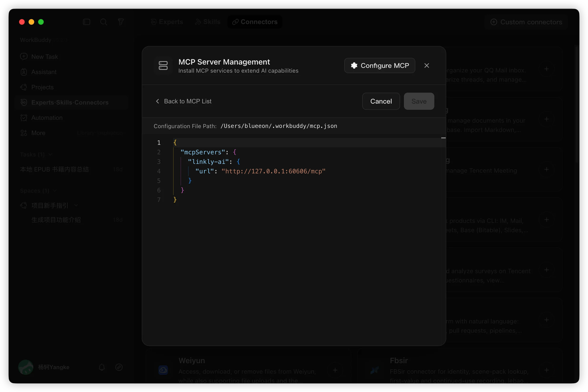The width and height of the screenshot is (588, 392).
Task: Add the QQ Mail connector plus
Action: pyautogui.click(x=546, y=69)
